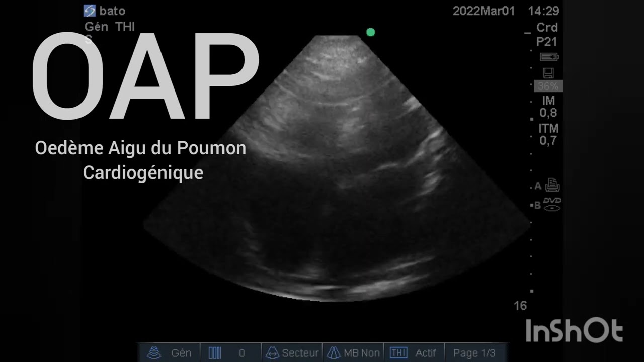
Task: Select the Gén optimization soft key
Action: [170, 353]
